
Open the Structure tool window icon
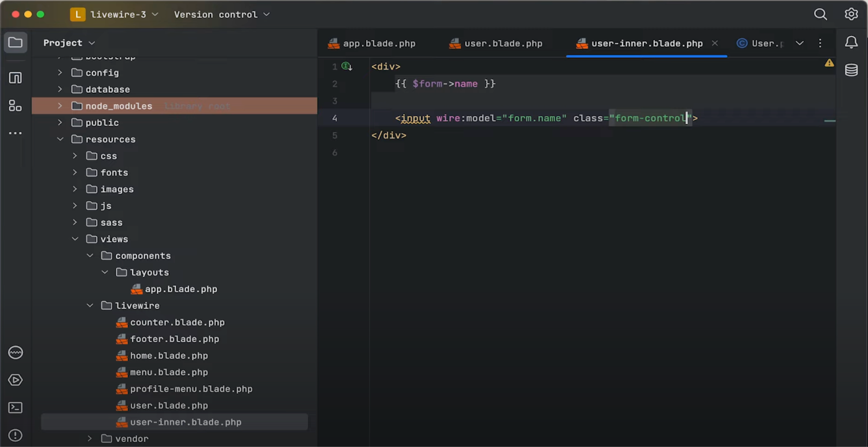(x=15, y=78)
